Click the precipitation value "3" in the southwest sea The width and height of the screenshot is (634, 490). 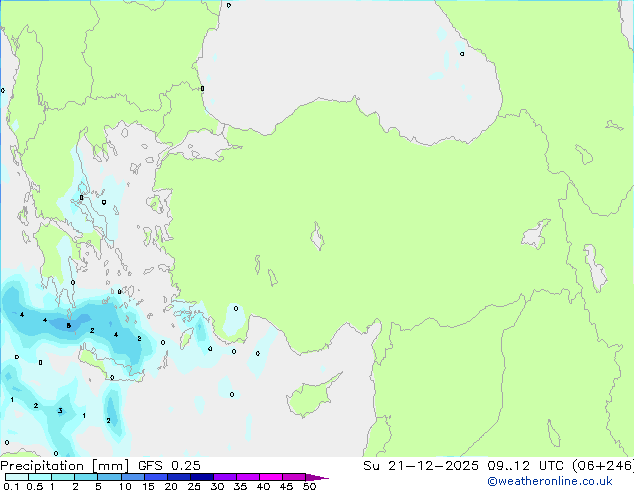coord(60,410)
